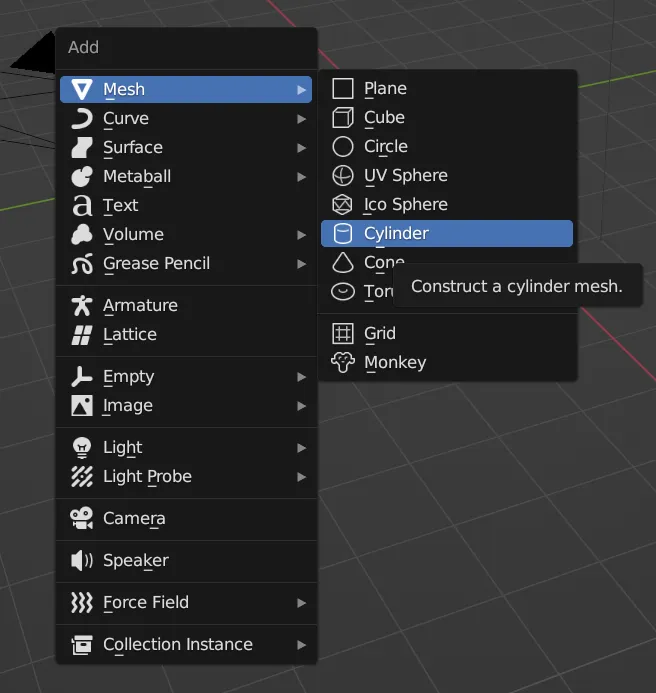Add a UV Sphere mesh

[447, 175]
